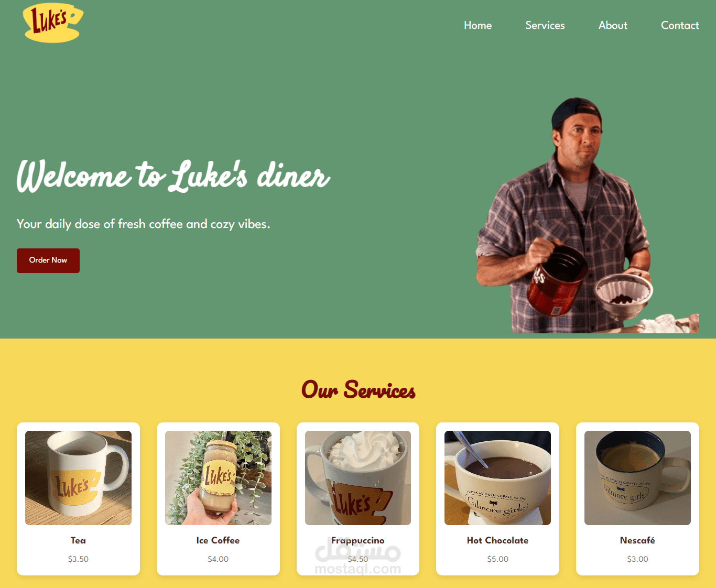Click the Nescafé product title

pos(637,540)
